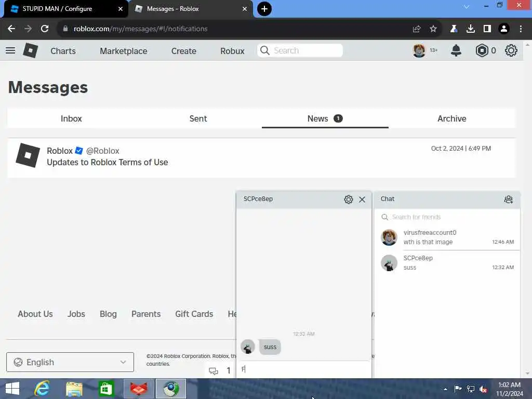Open the About Us footer link
532x399 pixels.
(x=35, y=314)
